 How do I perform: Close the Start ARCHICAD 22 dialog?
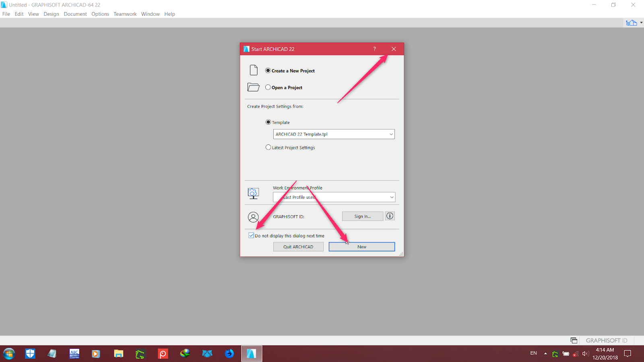(394, 49)
